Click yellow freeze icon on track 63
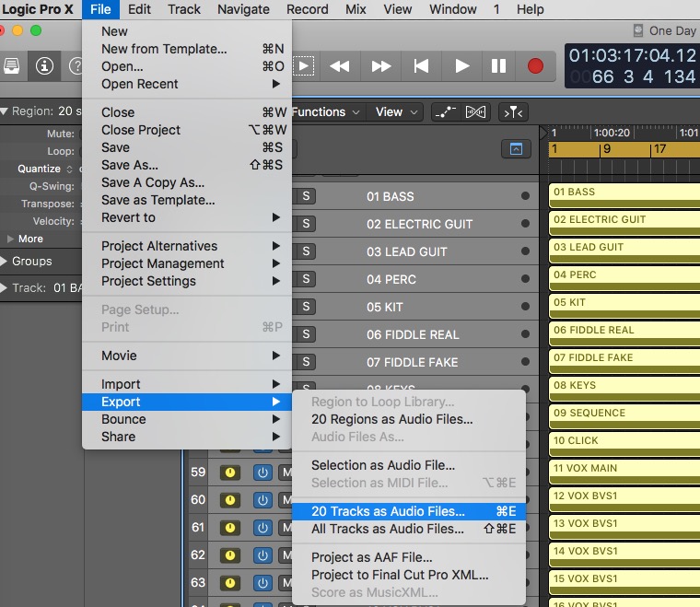The height and width of the screenshot is (607, 700). click(230, 583)
